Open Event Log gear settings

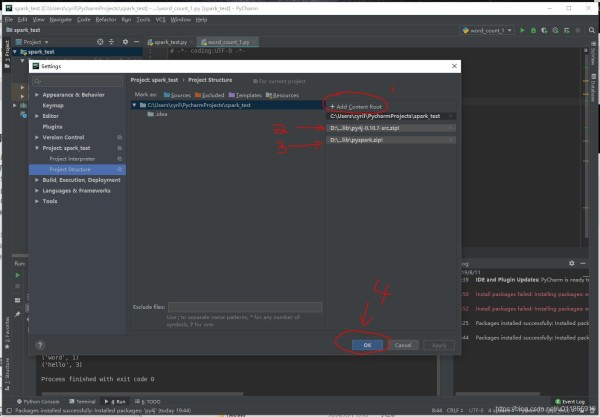tap(572, 263)
